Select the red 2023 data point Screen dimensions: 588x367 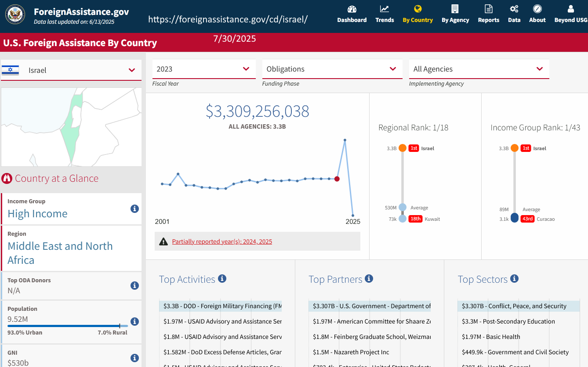(337, 179)
